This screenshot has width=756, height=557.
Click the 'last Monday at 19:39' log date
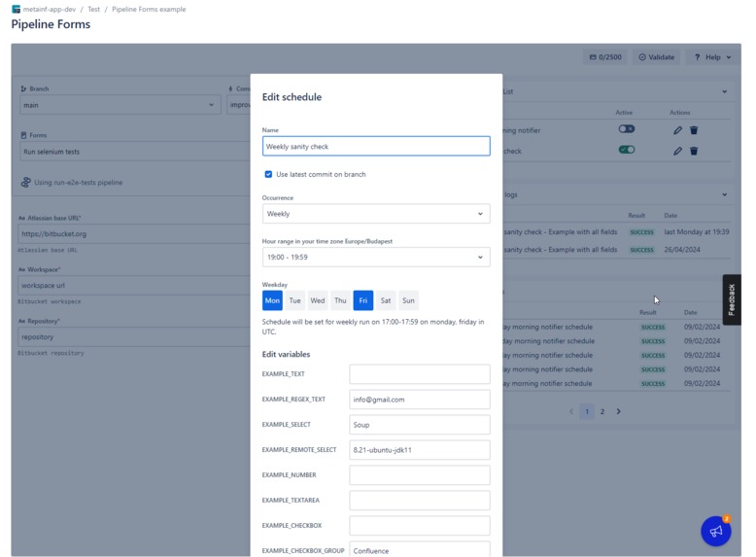coord(696,232)
